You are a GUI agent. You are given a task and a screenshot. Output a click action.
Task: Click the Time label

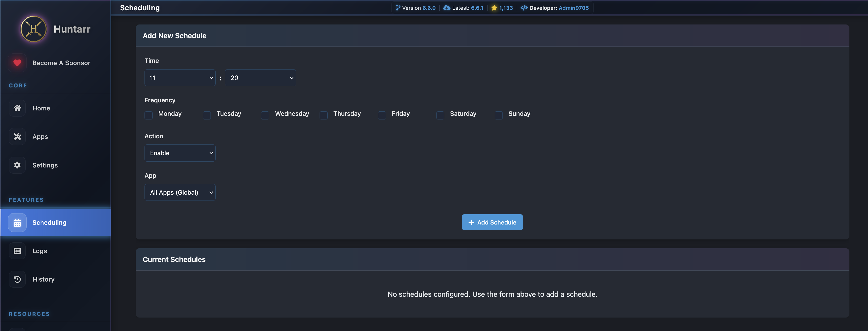(152, 61)
